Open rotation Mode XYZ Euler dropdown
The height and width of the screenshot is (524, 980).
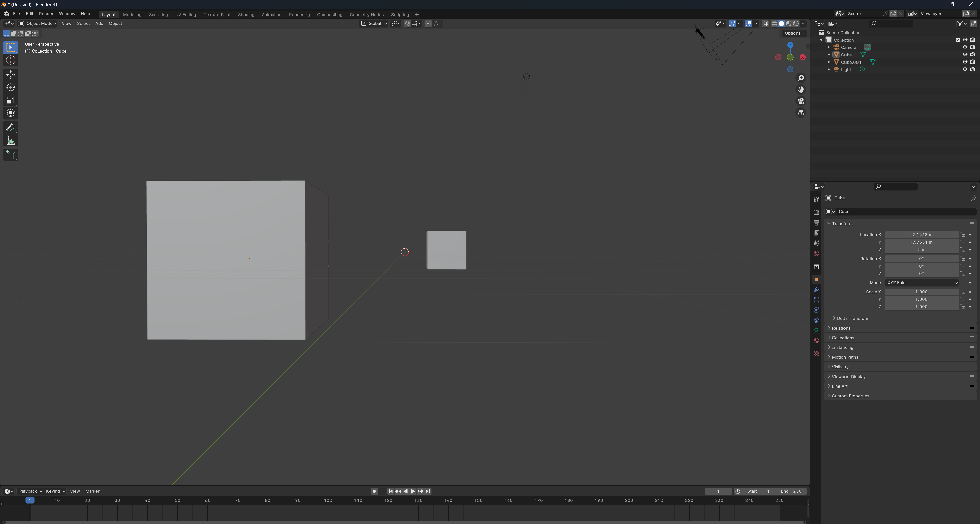pos(921,283)
